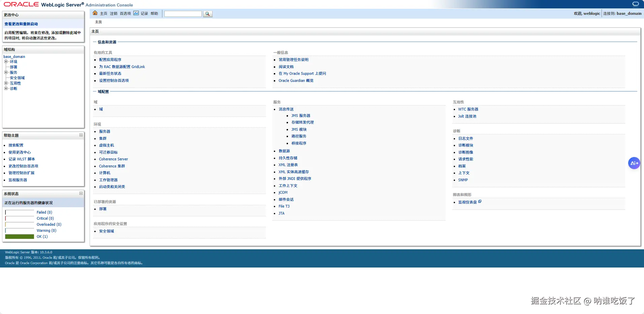Viewport: 644px width, 314px height.
Task: Open the JTA link
Action: click(x=282, y=213)
